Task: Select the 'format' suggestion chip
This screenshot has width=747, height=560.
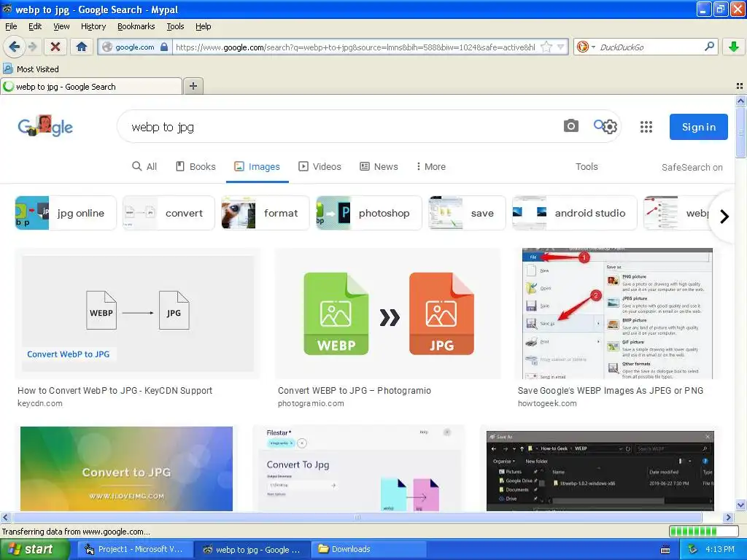Action: coord(266,213)
